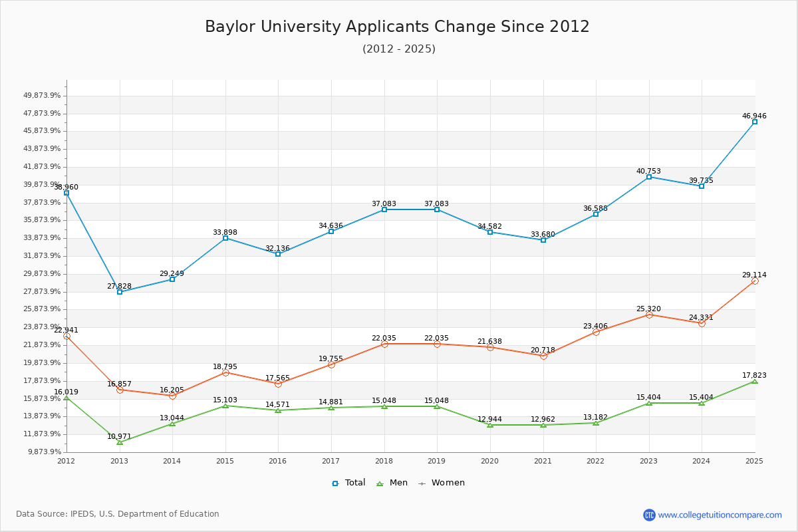Click the blue square Total legend marker
The image size is (798, 532).
pos(335,483)
